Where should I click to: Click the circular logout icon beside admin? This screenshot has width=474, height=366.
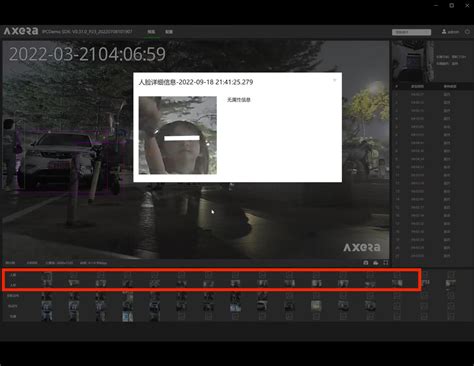(467, 32)
